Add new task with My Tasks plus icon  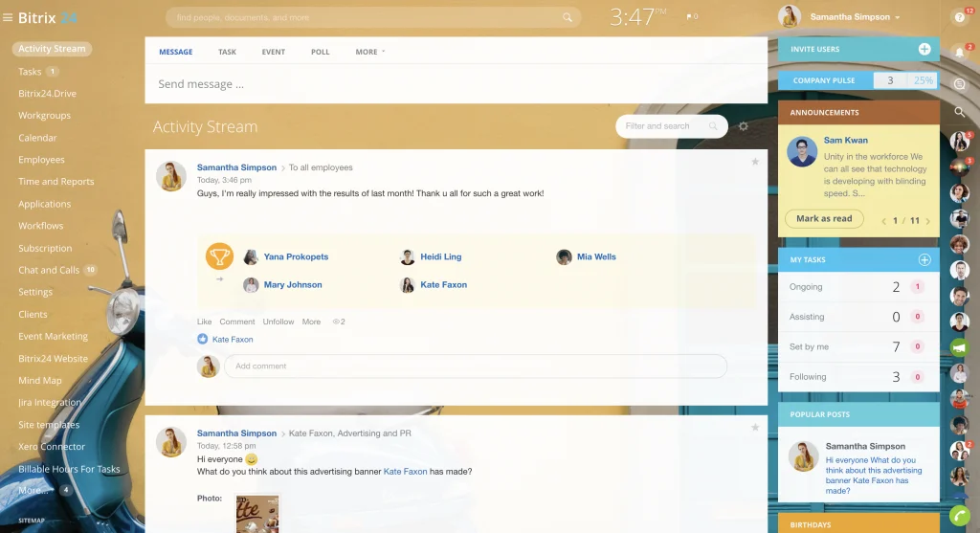tap(924, 259)
